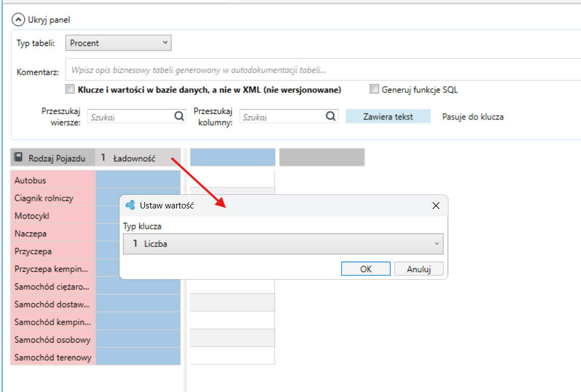This screenshot has width=581, height=392.
Task: Select the Ciągnik rolniczy row
Action: point(53,198)
